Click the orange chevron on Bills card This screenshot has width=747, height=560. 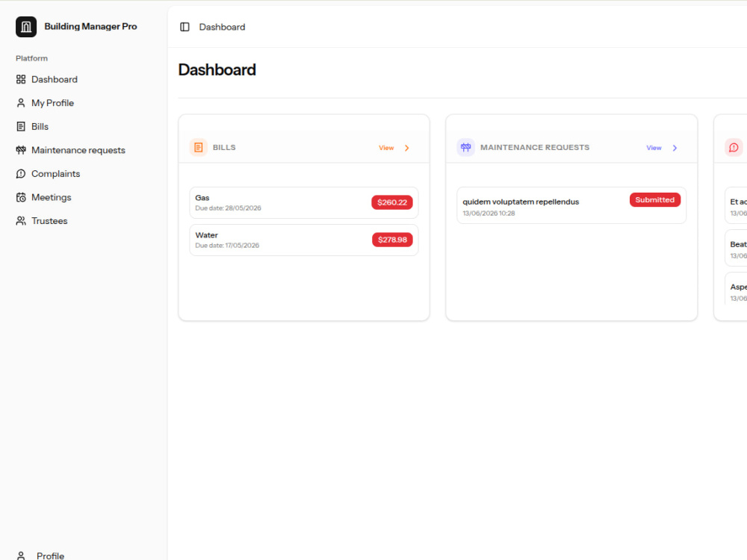(407, 148)
